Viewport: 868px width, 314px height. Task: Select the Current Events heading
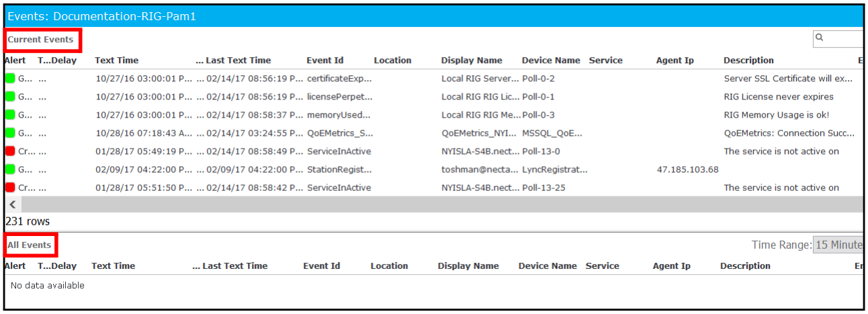(40, 40)
